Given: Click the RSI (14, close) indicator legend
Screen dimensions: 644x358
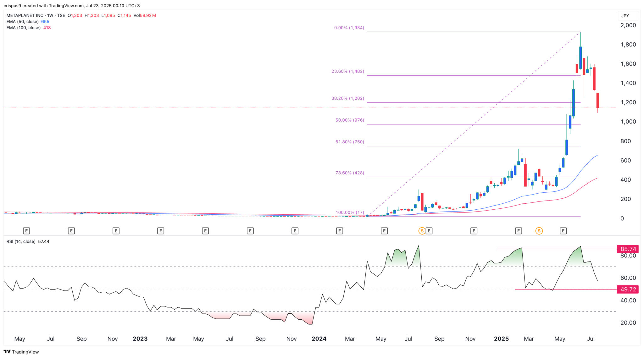Looking at the screenshot, I should pyautogui.click(x=21, y=241).
